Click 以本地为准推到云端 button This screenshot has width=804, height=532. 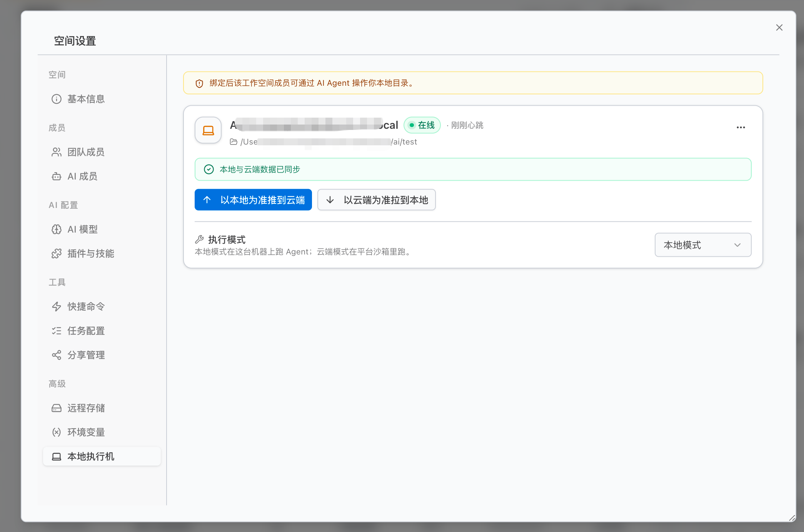click(253, 199)
